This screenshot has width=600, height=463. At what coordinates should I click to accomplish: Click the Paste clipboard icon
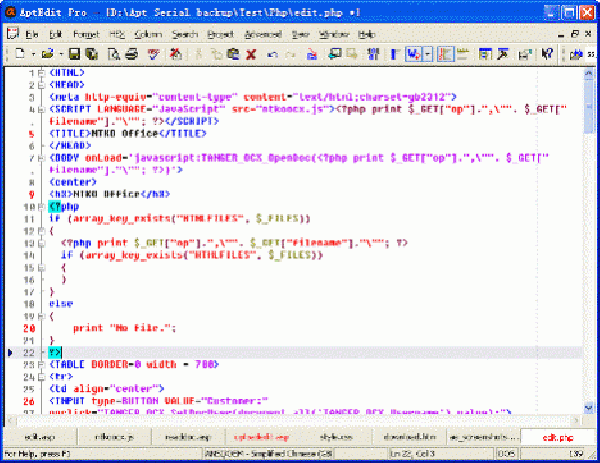point(232,53)
